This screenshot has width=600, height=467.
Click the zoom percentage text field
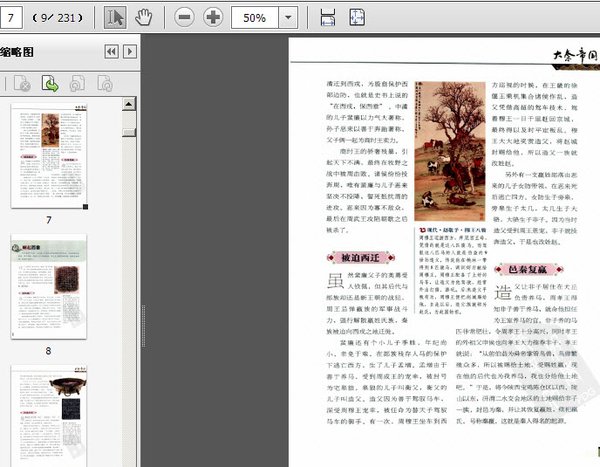coord(254,18)
